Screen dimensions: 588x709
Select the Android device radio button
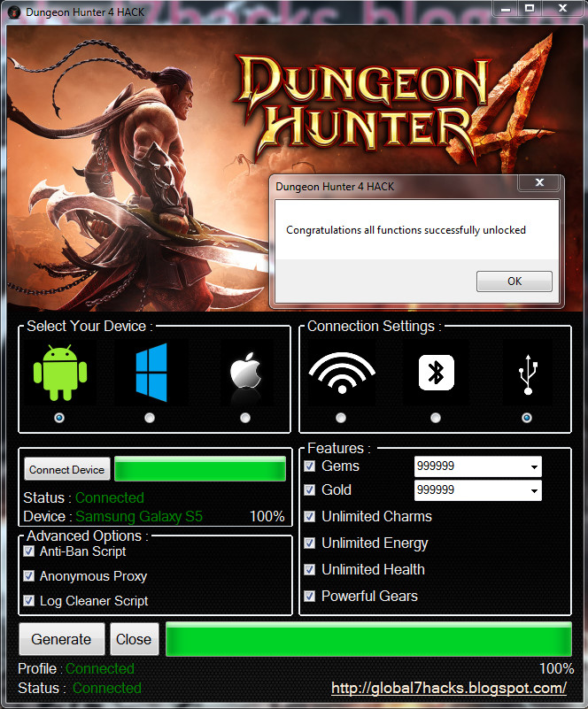point(59,418)
